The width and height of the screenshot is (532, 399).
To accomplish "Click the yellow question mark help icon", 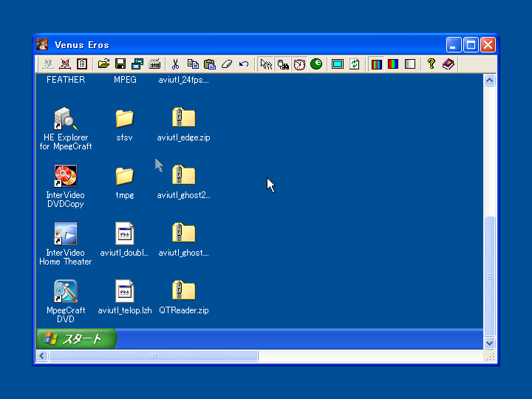I will pyautogui.click(x=432, y=64).
